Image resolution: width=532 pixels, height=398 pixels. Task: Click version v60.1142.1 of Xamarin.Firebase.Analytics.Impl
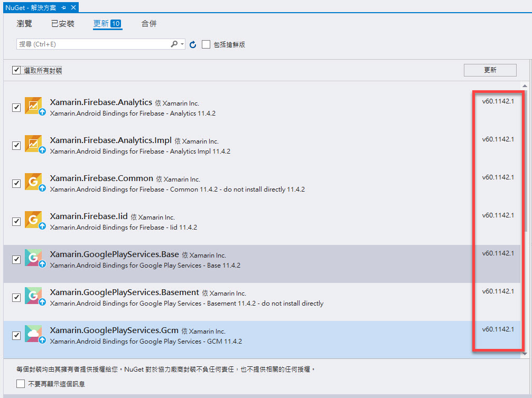498,139
